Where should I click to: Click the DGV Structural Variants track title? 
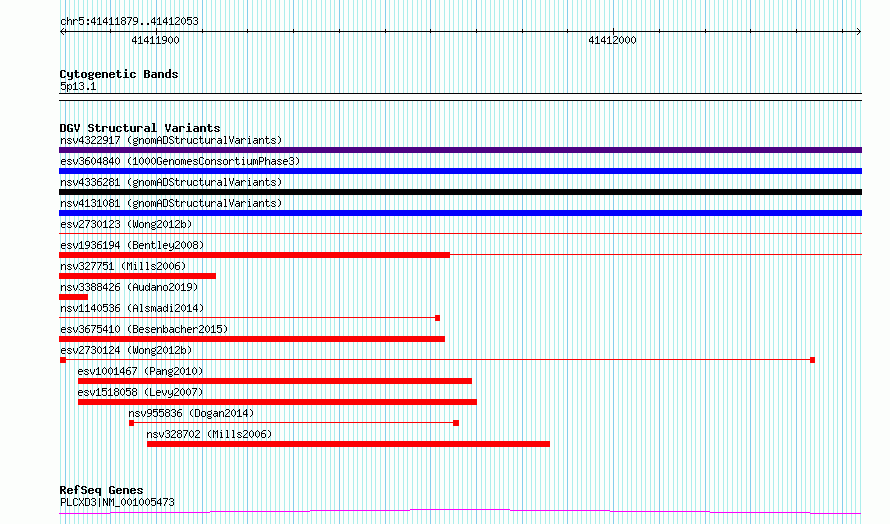(x=140, y=128)
